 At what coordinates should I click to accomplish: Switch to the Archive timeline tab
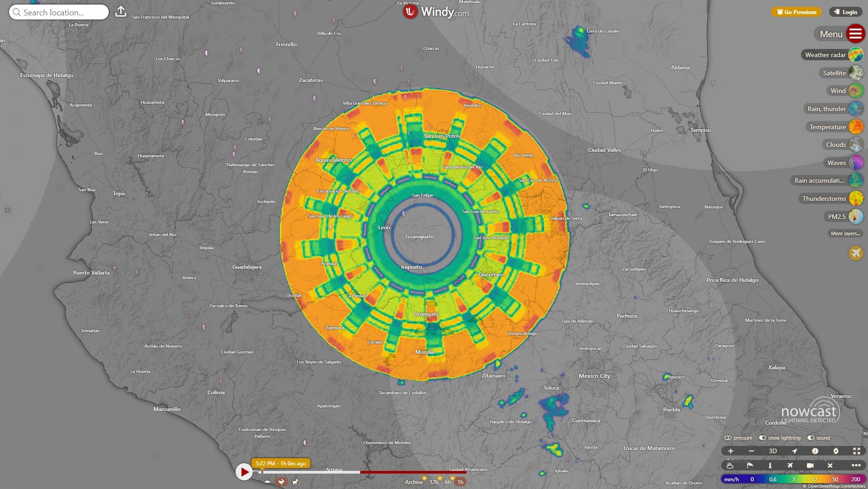tap(414, 482)
